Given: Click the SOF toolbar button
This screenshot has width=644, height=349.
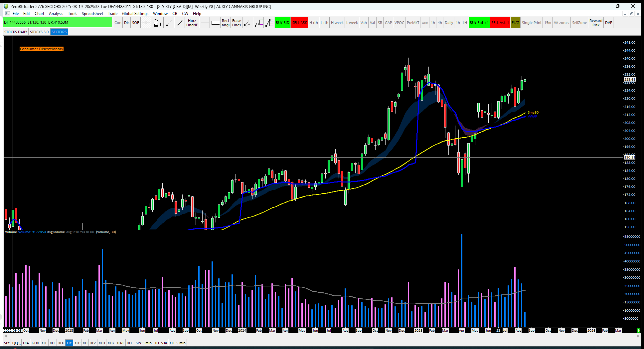Looking at the screenshot, I should coord(135,23).
